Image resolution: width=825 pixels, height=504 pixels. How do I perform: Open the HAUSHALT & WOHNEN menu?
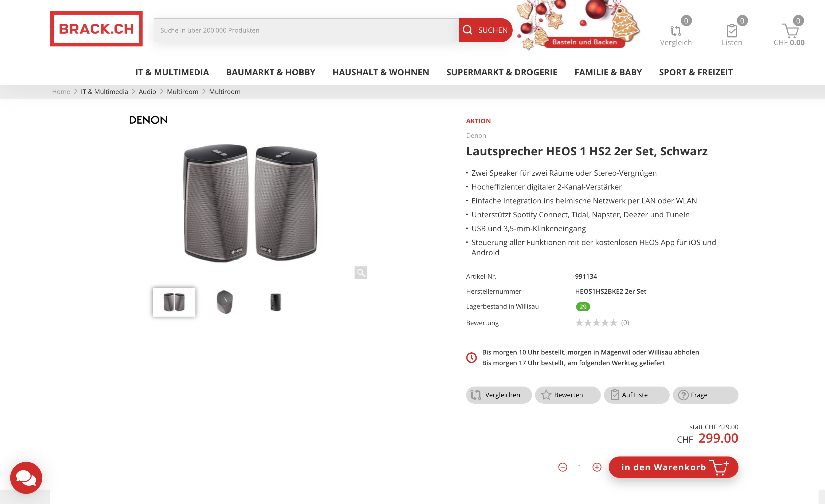381,72
